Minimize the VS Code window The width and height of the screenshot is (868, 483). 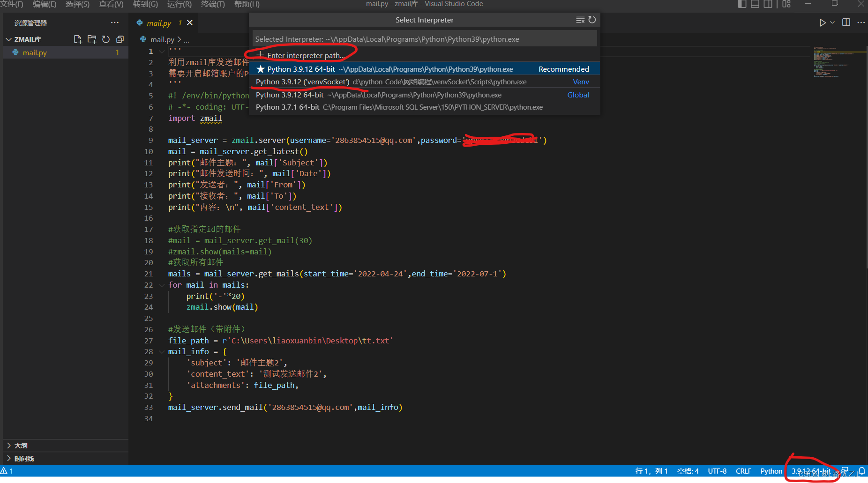[x=808, y=4]
